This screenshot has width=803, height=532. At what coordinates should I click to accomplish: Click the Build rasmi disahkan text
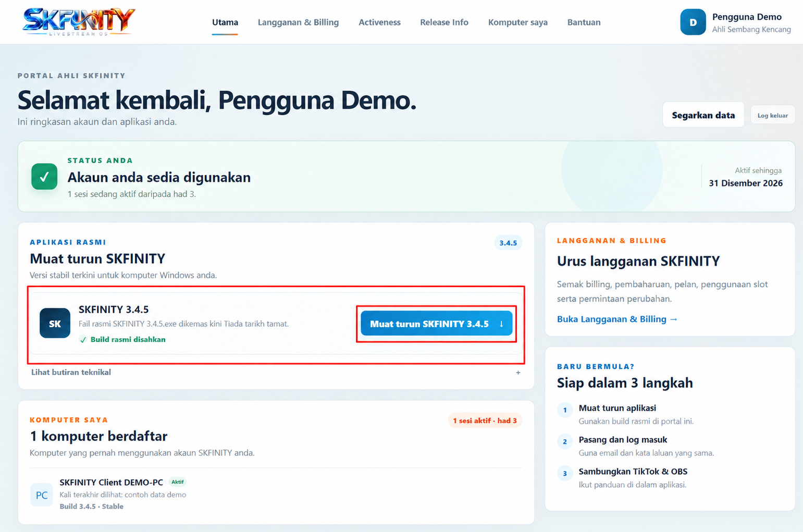click(x=128, y=339)
